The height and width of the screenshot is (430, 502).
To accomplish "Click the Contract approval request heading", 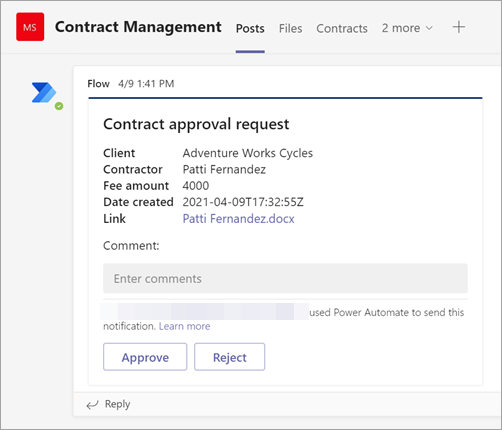I will click(x=196, y=124).
